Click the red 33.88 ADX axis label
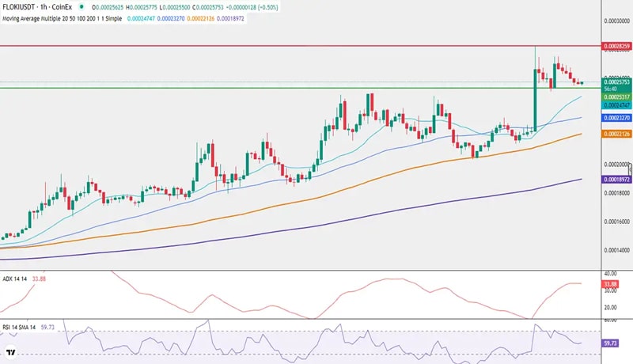Screen dimensions: 633x364 (609, 285)
